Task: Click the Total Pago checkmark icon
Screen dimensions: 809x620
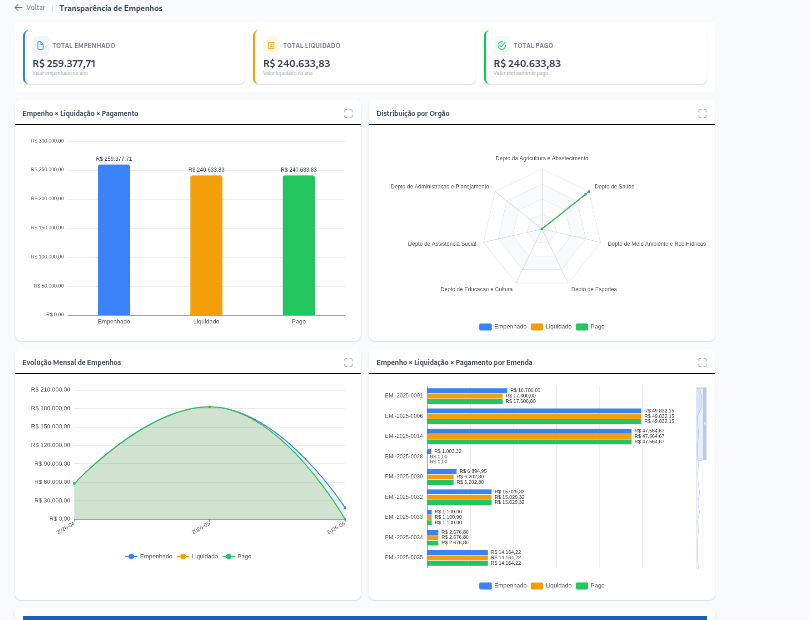Action: (x=501, y=45)
